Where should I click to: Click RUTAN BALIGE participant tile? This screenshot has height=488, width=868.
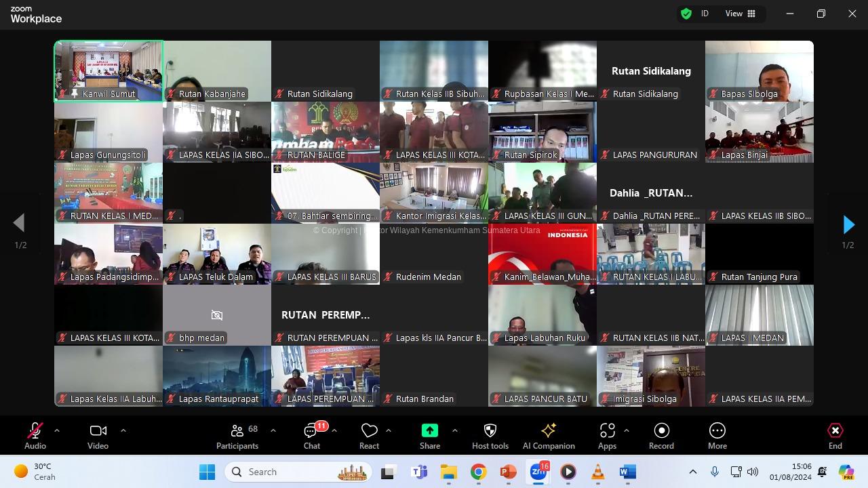pos(325,132)
